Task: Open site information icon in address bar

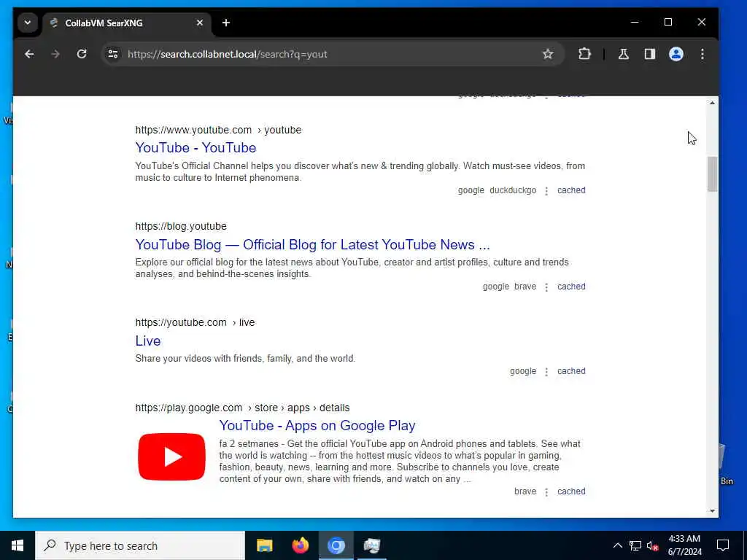Action: [113, 54]
